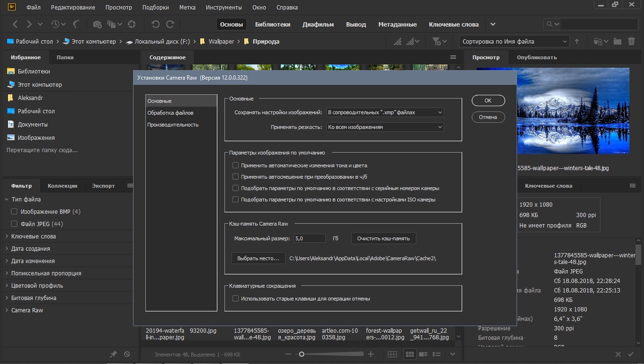This screenshot has height=364, width=644.
Task: Click the create new folder icon
Action: tap(617, 41)
